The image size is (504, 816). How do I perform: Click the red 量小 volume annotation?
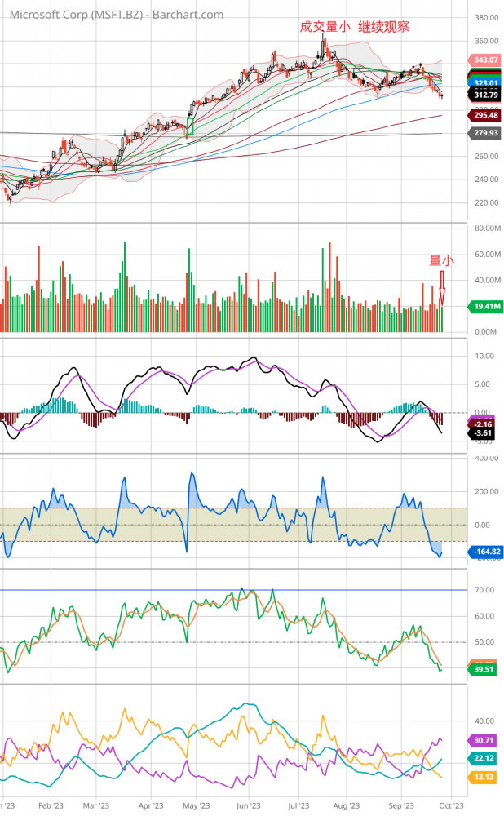[441, 260]
